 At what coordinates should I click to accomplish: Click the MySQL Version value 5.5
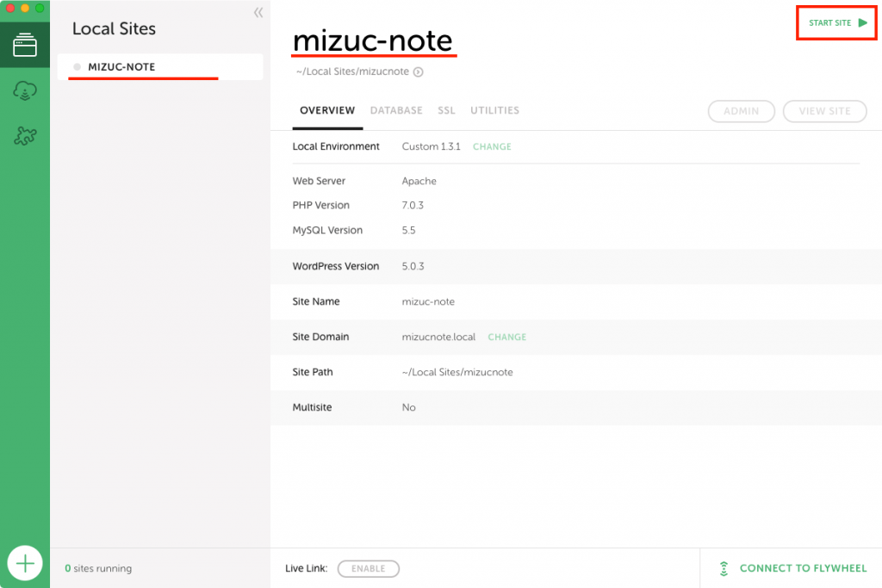click(408, 230)
